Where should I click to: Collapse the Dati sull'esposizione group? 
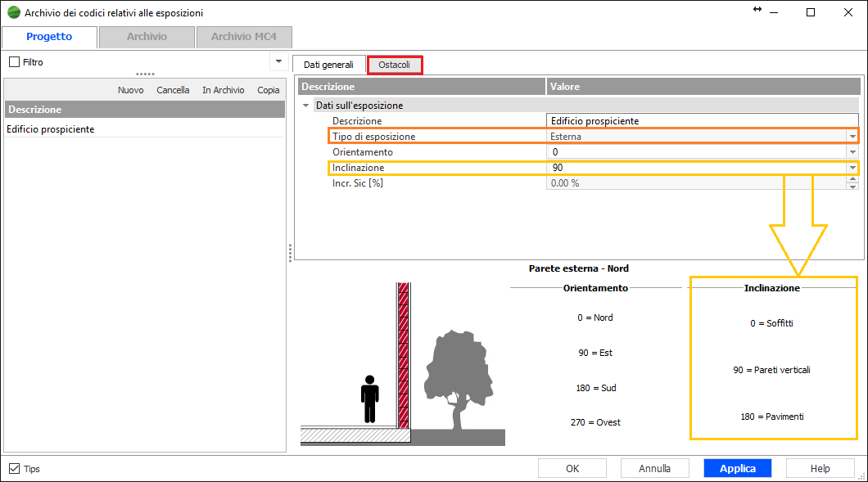[x=306, y=106]
